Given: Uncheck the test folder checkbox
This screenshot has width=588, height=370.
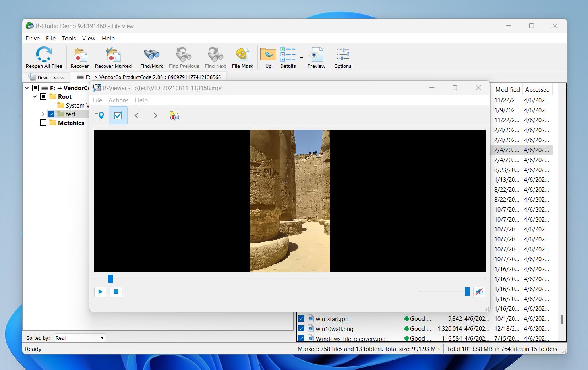Looking at the screenshot, I should coord(51,114).
